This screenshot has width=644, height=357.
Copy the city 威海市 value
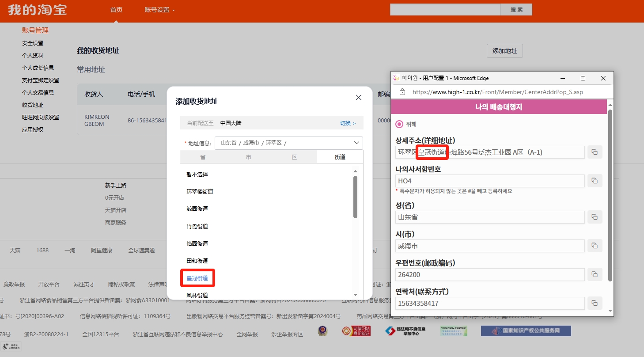[x=595, y=246]
